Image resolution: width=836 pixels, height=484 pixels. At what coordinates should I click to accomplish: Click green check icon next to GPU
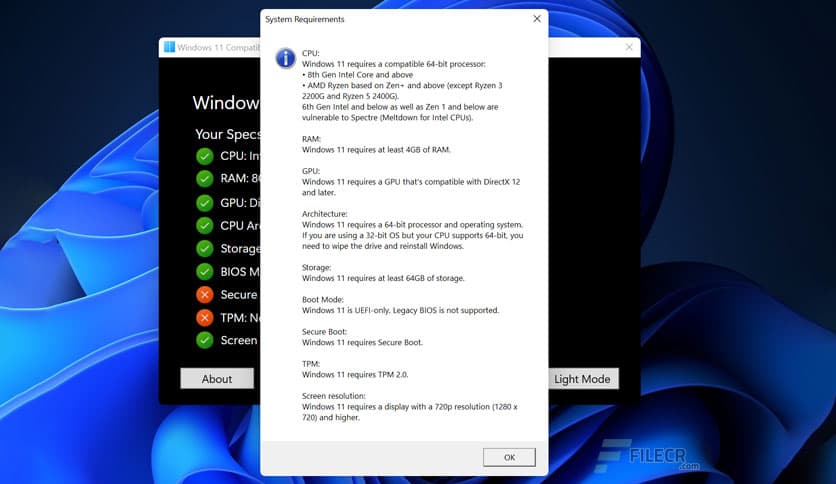[204, 203]
